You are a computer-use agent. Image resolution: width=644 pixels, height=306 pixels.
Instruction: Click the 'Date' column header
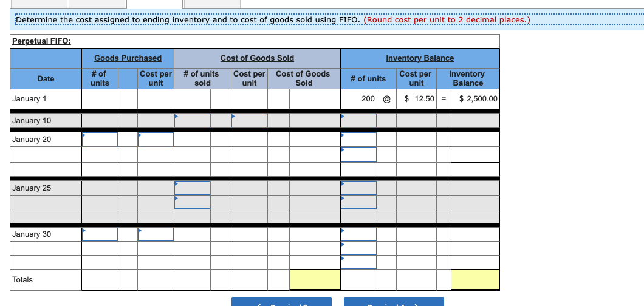pos(46,78)
